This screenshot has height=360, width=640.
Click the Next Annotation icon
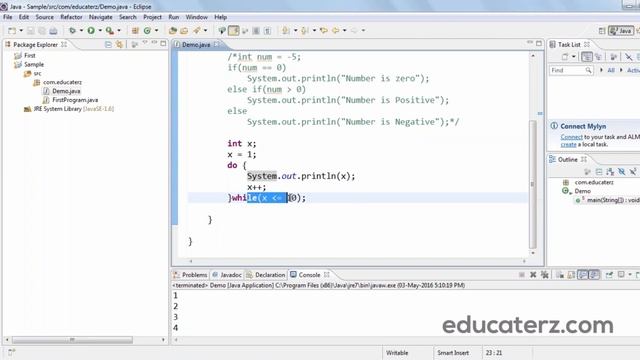coord(286,31)
